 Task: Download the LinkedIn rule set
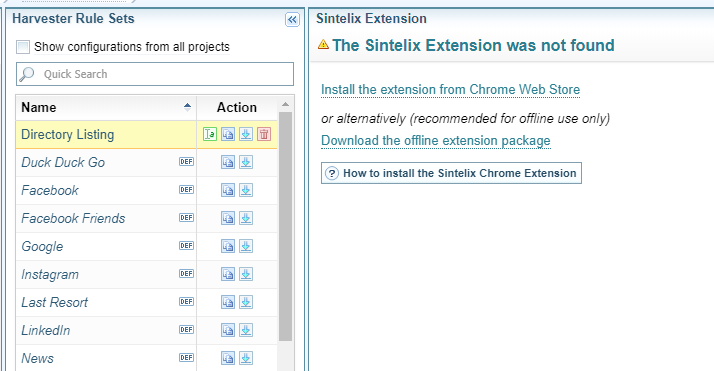(x=246, y=330)
